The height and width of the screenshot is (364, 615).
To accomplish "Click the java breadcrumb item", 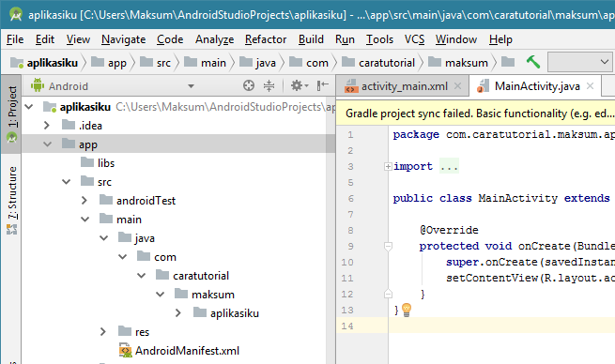I will [258, 62].
